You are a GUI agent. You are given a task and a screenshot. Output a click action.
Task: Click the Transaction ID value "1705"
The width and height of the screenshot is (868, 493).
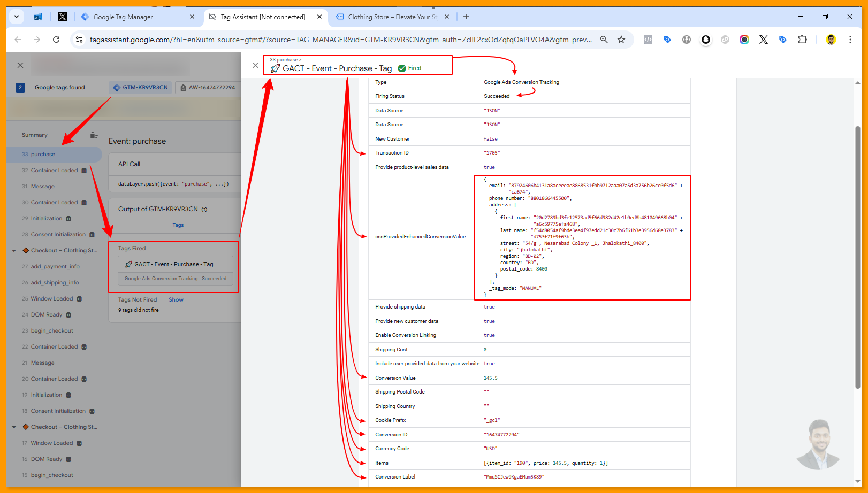(x=492, y=153)
